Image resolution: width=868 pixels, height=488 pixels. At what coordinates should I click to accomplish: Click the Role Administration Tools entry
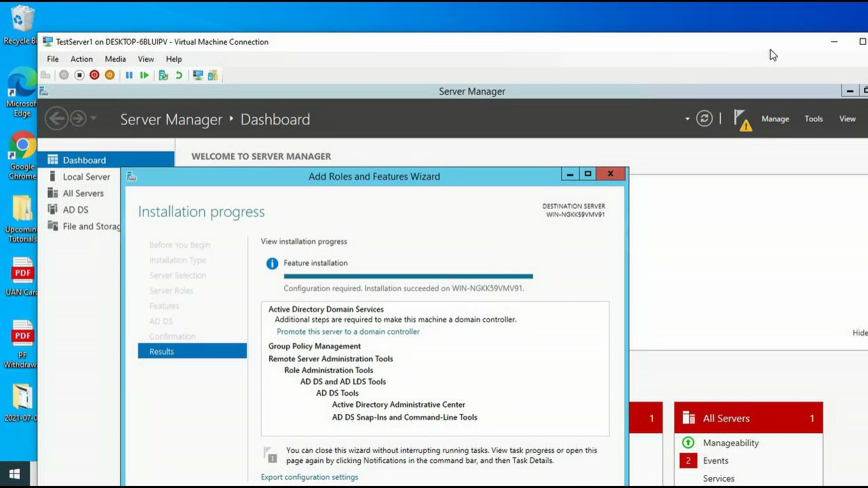tap(329, 370)
